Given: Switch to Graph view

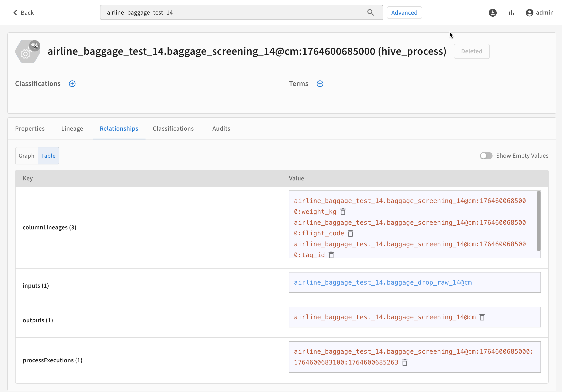Looking at the screenshot, I should [x=26, y=156].
